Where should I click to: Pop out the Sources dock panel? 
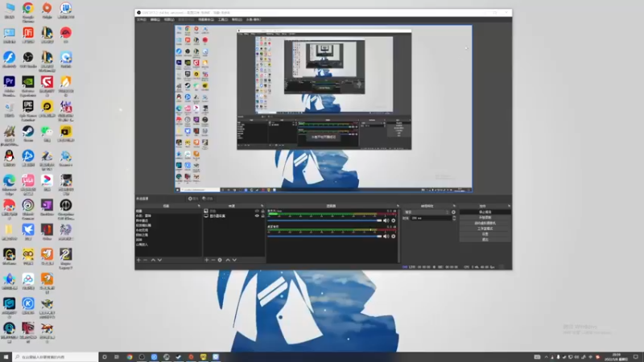[x=262, y=206]
